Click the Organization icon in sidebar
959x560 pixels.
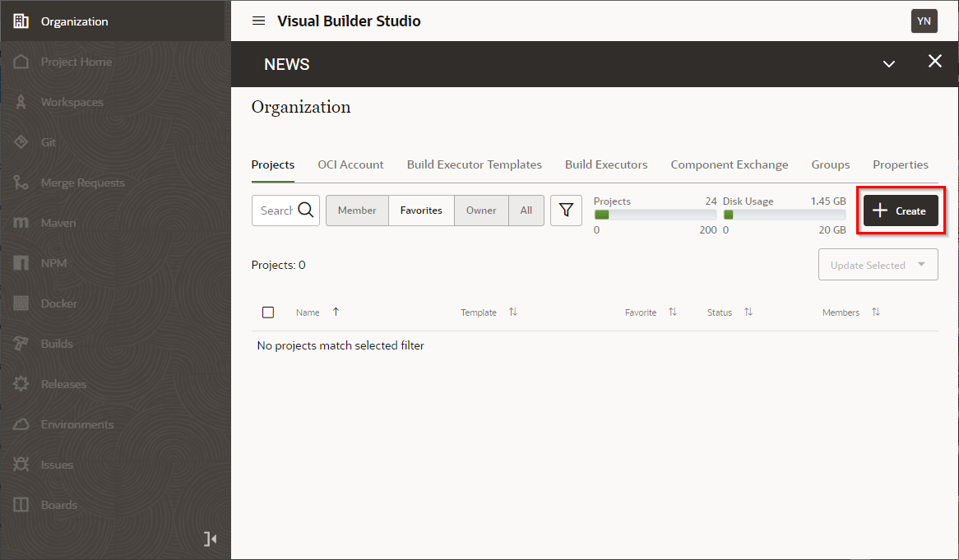[x=21, y=21]
